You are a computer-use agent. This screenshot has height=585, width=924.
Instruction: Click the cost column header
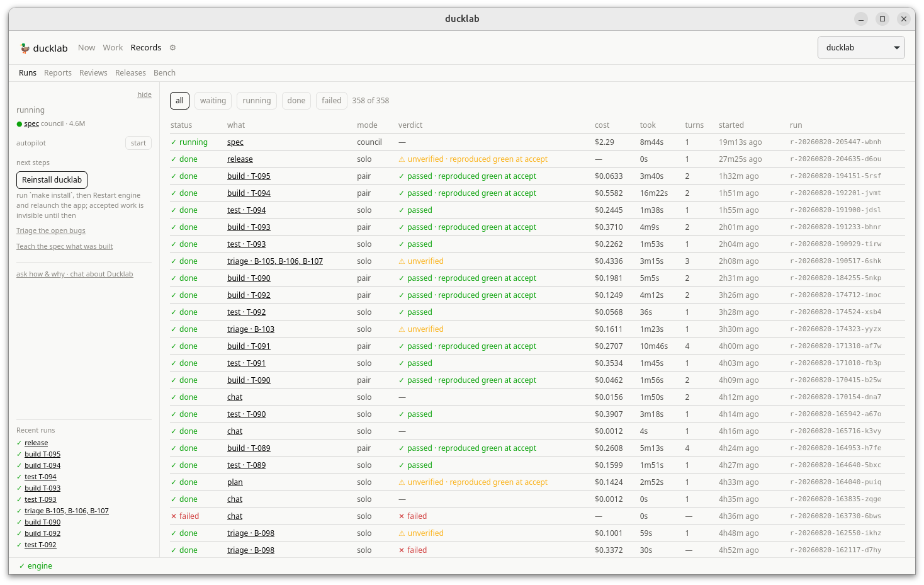click(x=602, y=125)
